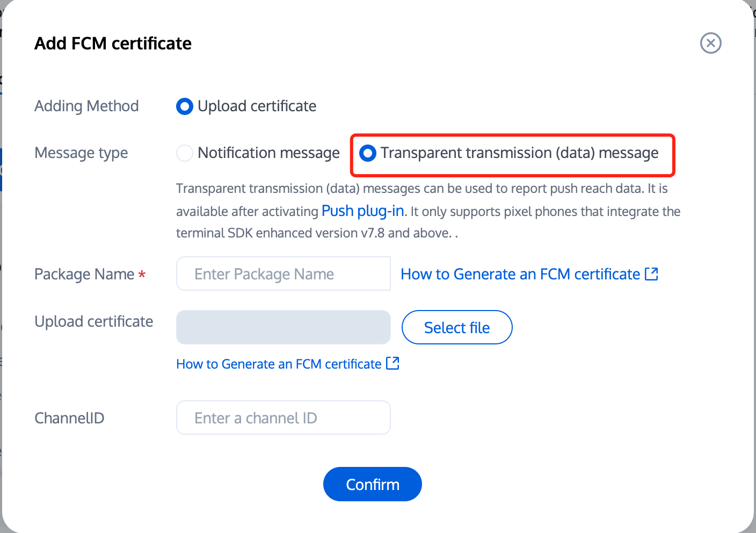The height and width of the screenshot is (533, 756).
Task: Click the greyed upload certificate file box
Action: [x=283, y=327]
